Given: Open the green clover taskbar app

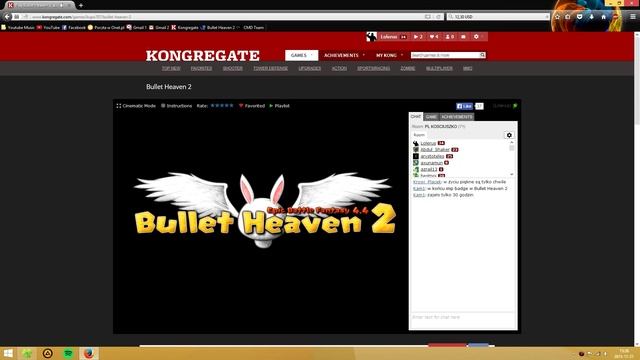Looking at the screenshot, I should 27,353.
